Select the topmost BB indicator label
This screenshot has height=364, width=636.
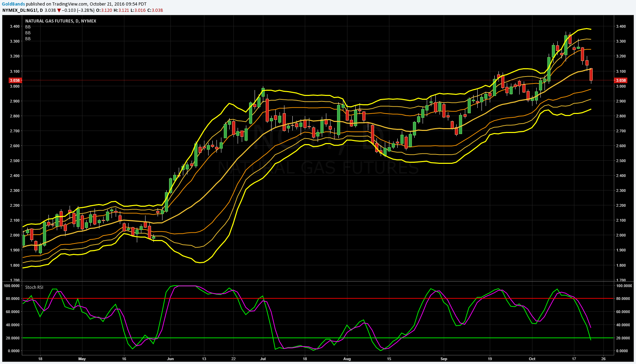(28, 27)
